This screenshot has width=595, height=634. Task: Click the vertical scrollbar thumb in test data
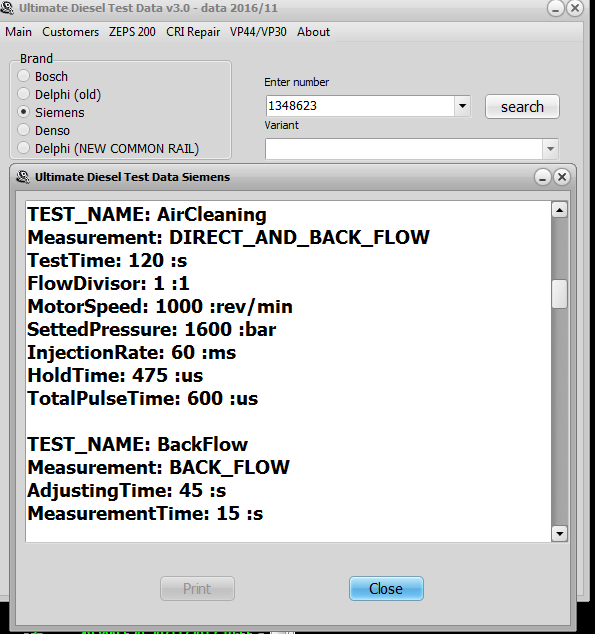(x=559, y=294)
